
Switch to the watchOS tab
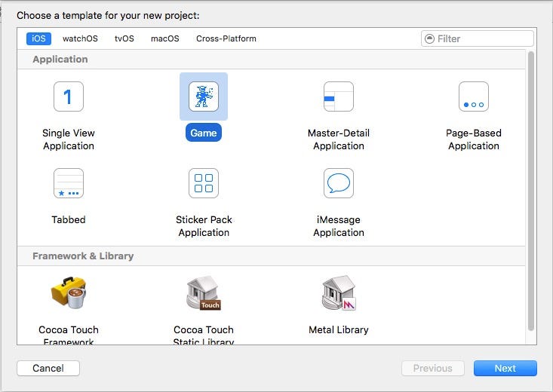[x=80, y=38]
